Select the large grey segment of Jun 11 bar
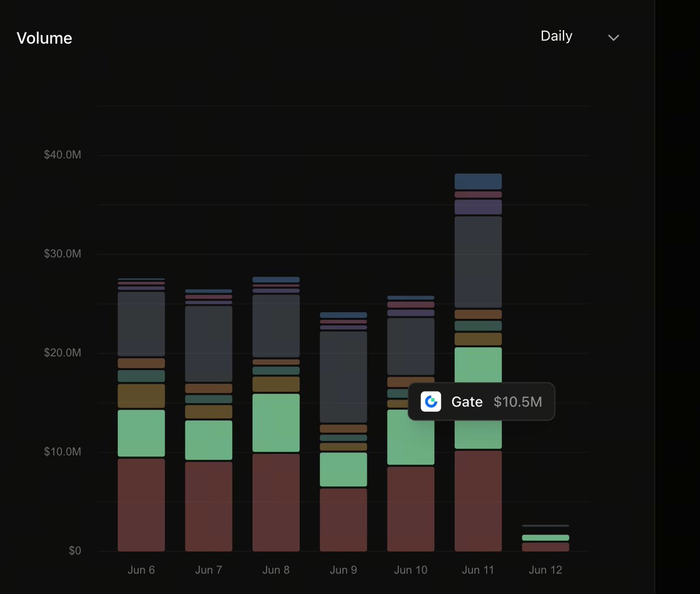Screen dimensions: 700x594 (478, 262)
